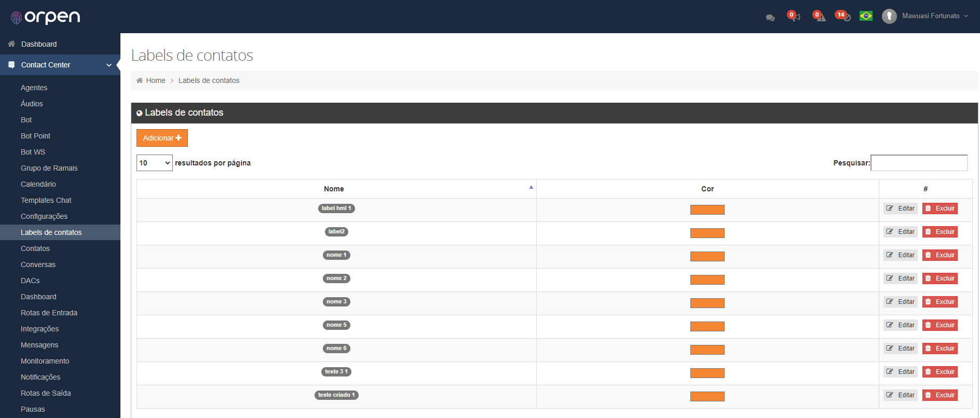Focus the Pesquisar search field
Image resolution: width=980 pixels, height=418 pixels.
point(919,163)
